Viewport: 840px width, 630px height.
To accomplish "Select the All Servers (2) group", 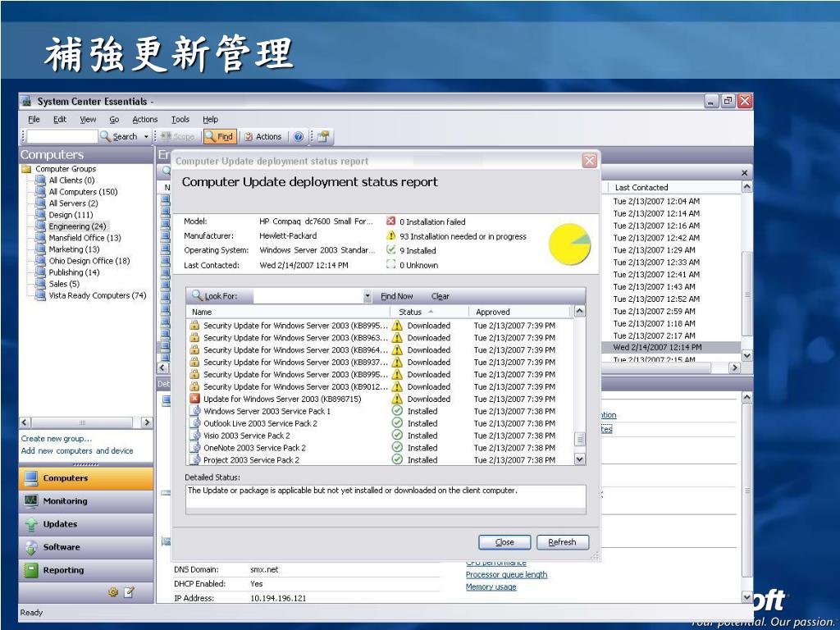I will click(x=73, y=203).
